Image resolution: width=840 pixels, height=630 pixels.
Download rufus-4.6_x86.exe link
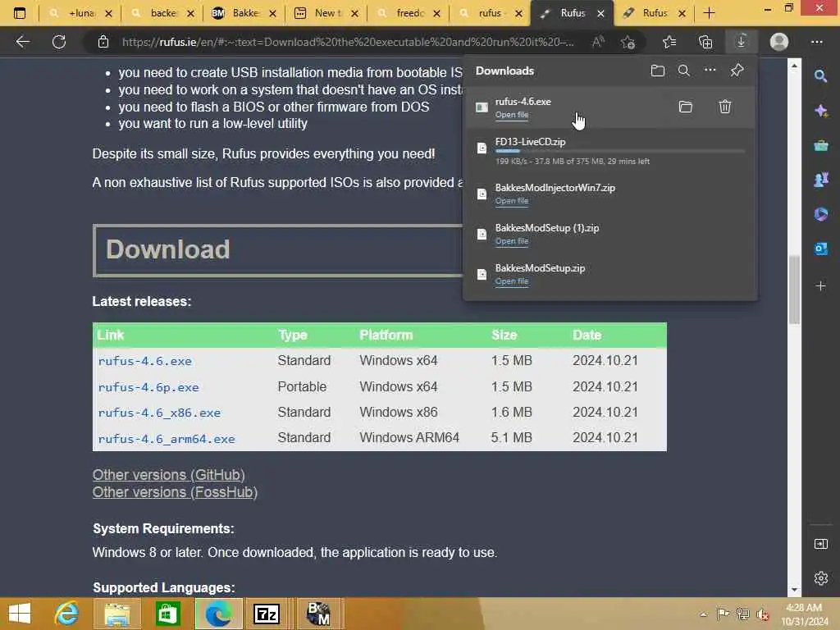pyautogui.click(x=159, y=413)
